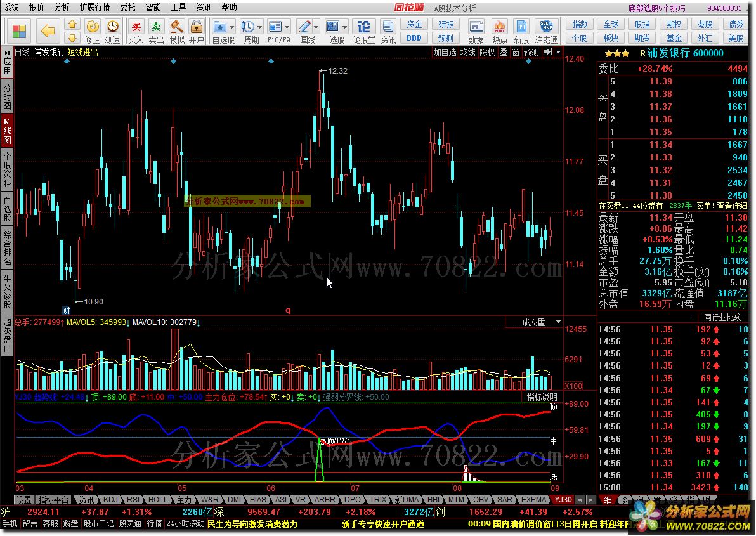Open 指标说明 indicator description

tap(542, 397)
